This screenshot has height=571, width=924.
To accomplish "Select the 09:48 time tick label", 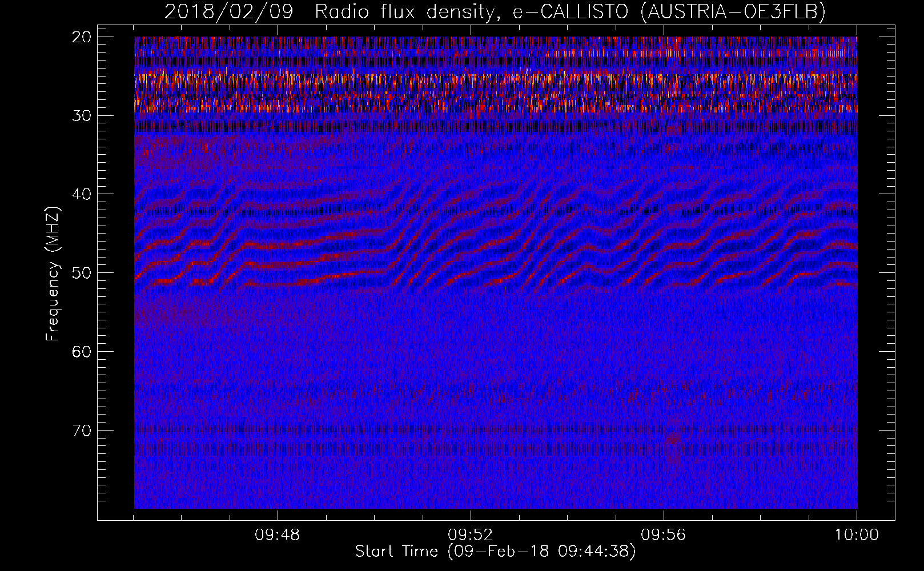I will [x=278, y=535].
